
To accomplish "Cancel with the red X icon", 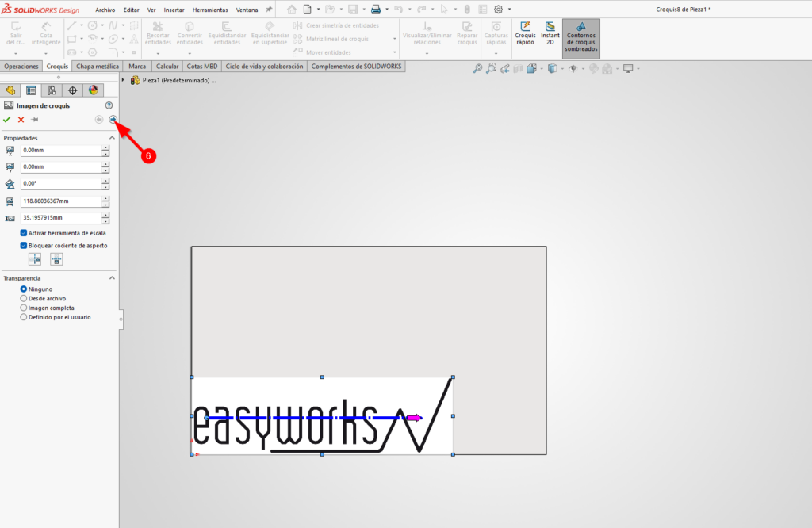I will (x=21, y=120).
